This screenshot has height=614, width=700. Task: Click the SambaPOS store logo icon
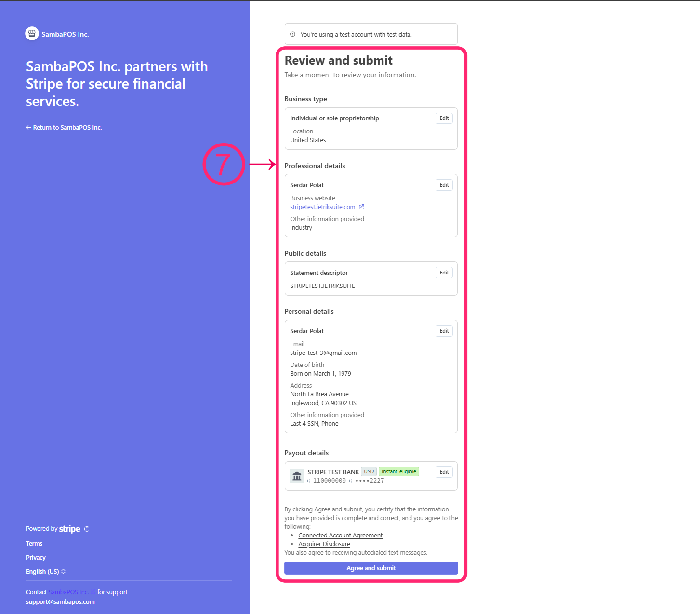click(32, 34)
